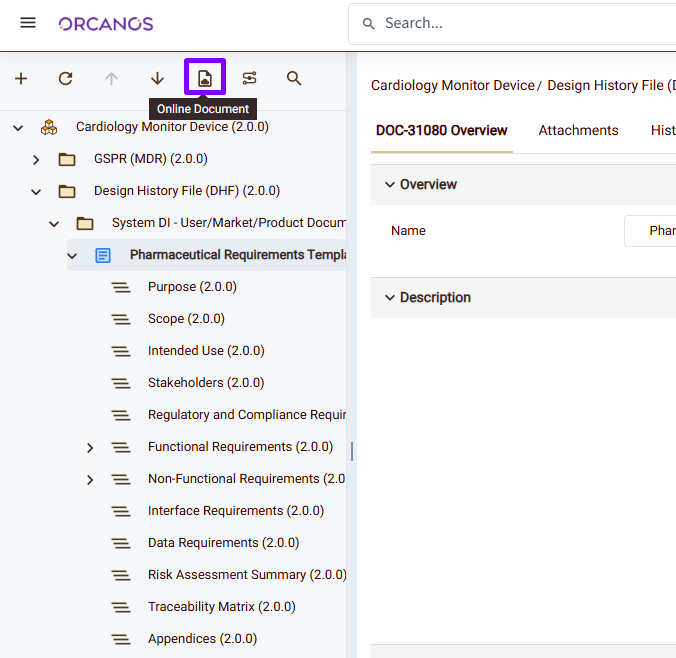Expand the GSPR (MDR) folder
676x658 pixels.
pos(36,159)
